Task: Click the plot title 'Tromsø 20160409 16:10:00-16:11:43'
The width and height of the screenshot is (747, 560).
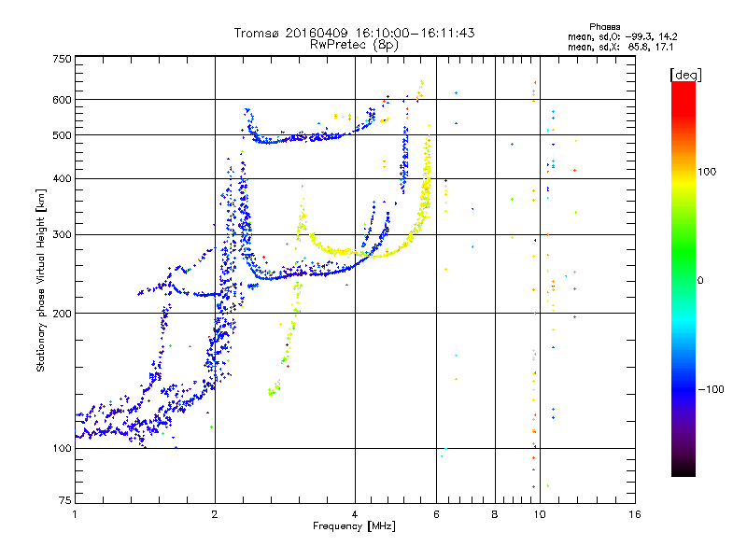Action: click(354, 33)
